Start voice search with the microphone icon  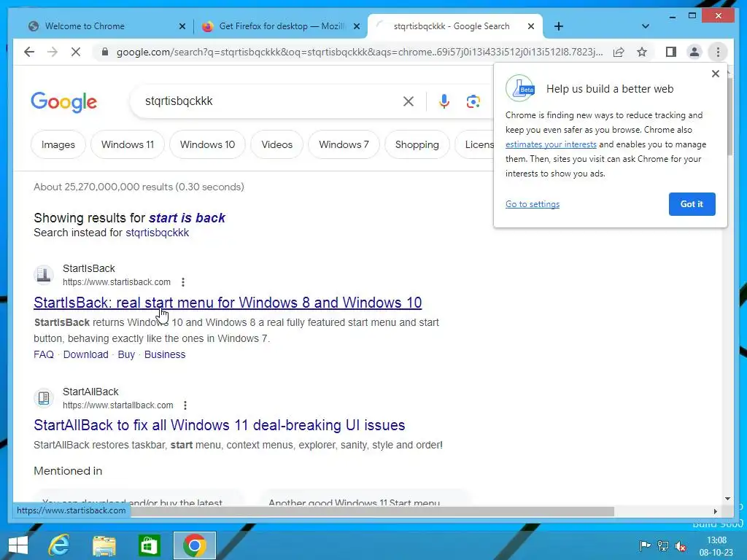(x=444, y=101)
